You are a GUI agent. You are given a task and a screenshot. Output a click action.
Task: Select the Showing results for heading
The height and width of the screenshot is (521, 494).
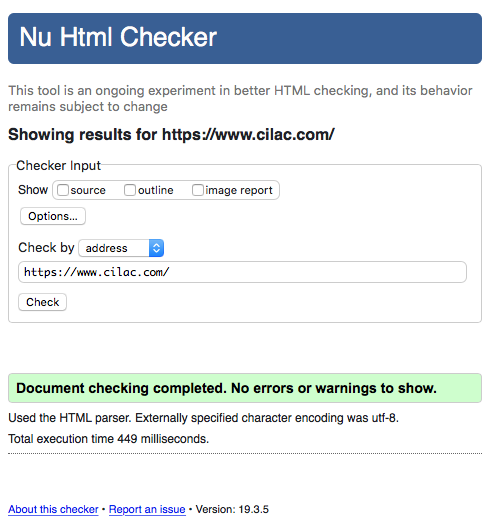pos(171,135)
